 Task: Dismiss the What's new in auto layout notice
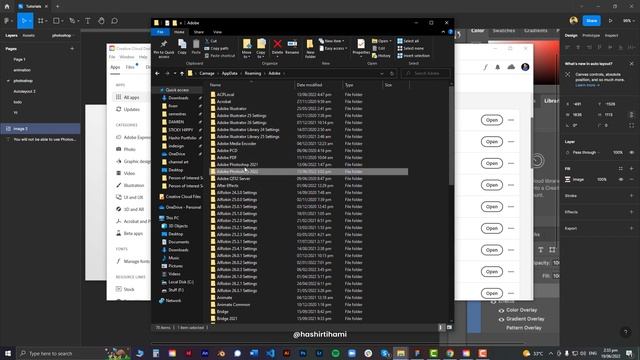tap(631, 64)
